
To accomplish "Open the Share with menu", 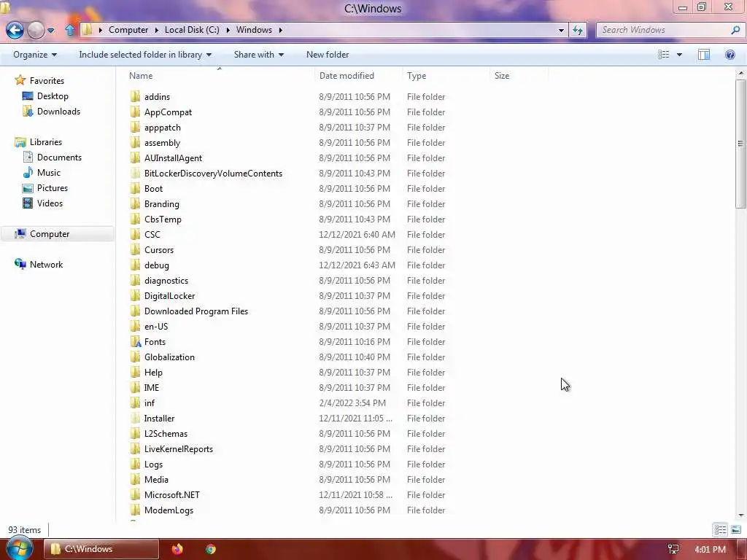I will point(259,55).
